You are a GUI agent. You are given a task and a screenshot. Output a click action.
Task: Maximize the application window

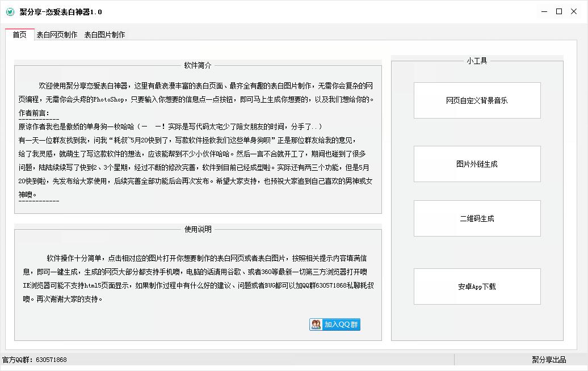(559, 11)
